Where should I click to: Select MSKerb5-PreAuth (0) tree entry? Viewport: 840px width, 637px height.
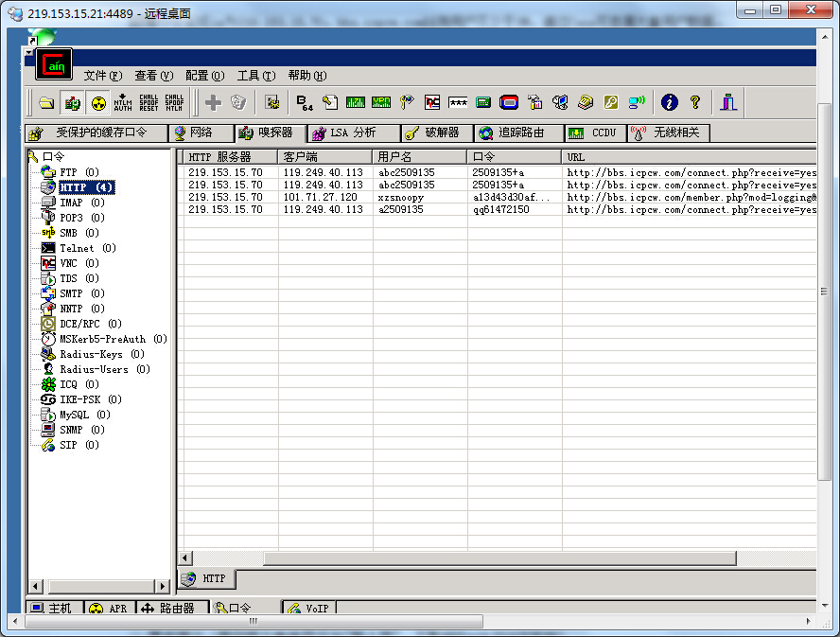[x=113, y=339]
